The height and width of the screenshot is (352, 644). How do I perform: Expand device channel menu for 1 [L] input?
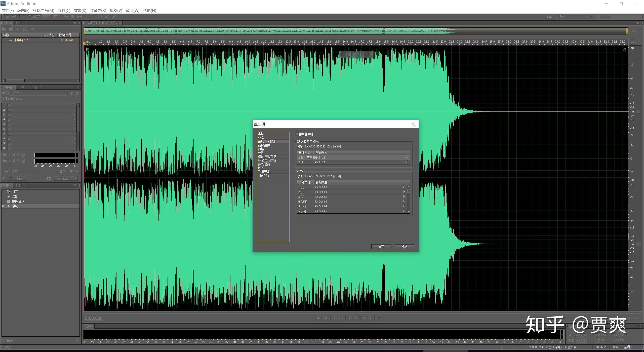(407, 158)
